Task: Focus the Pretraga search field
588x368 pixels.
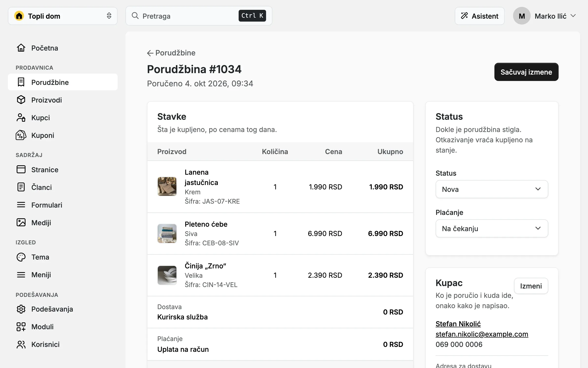Action: [199, 16]
